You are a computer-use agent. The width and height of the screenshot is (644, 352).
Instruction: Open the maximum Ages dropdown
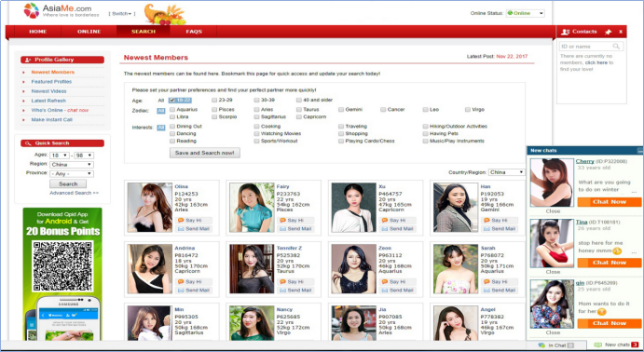tap(84, 156)
